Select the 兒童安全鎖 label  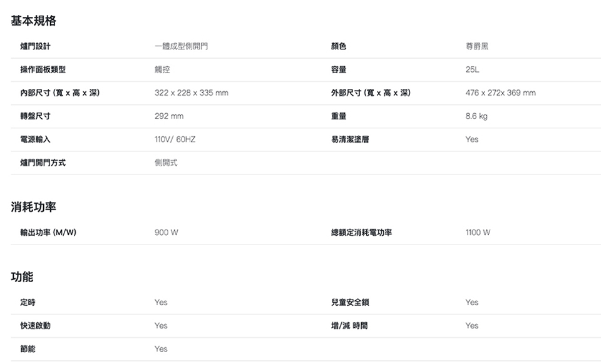point(350,303)
